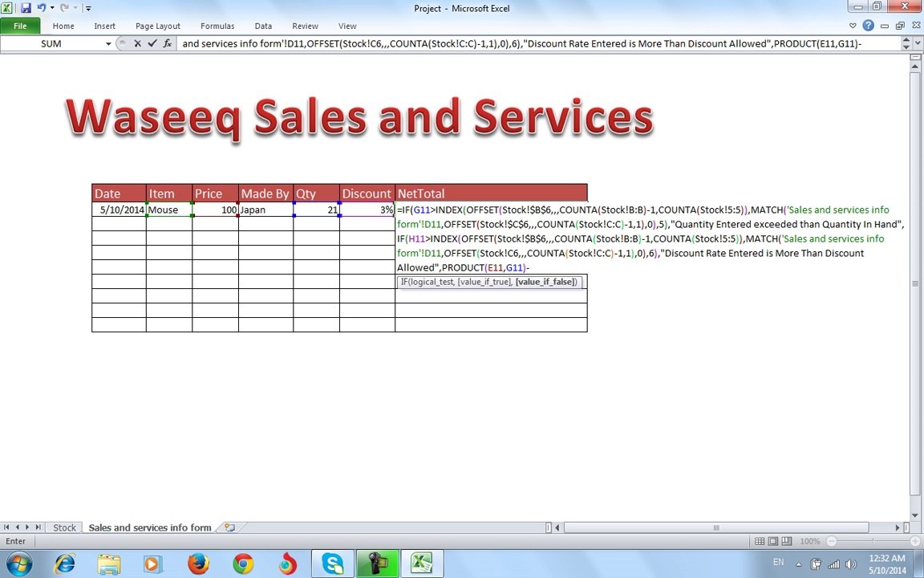
Task: Click value_if_false in the IF tooltip
Action: [546, 282]
